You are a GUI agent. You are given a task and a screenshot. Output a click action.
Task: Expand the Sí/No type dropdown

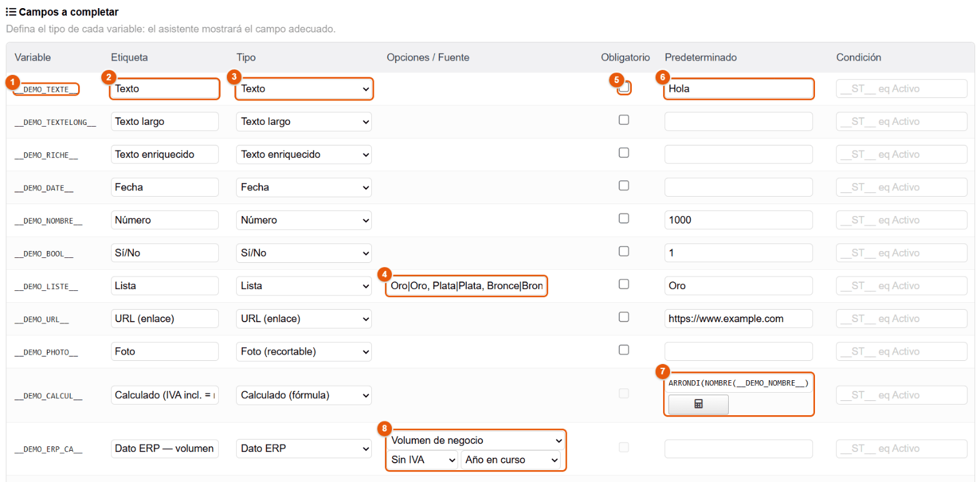(304, 253)
